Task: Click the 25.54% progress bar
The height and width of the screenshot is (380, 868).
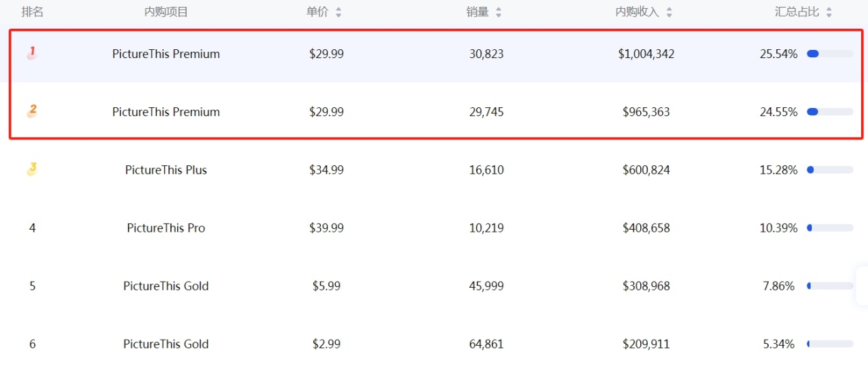Action: [830, 54]
